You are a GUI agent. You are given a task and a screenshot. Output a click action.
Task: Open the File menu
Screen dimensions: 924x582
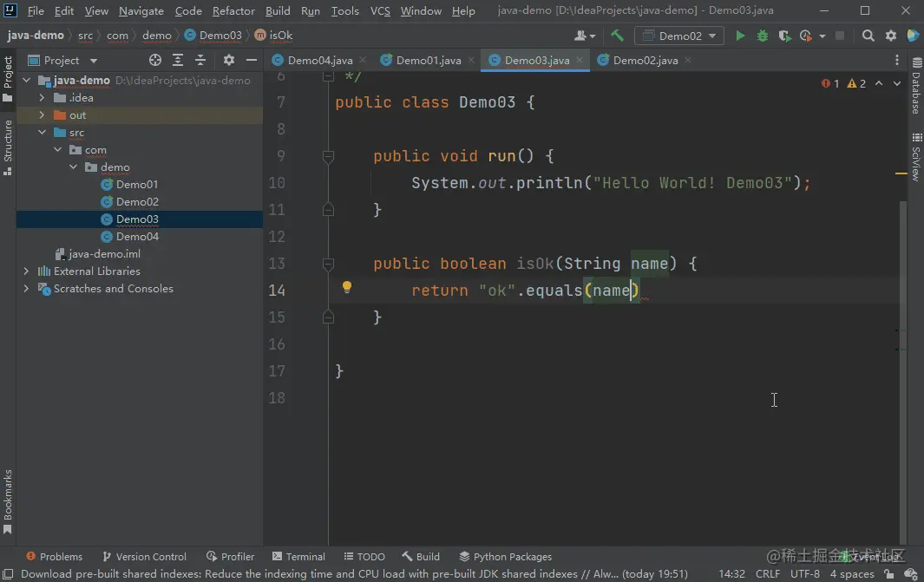tap(36, 10)
